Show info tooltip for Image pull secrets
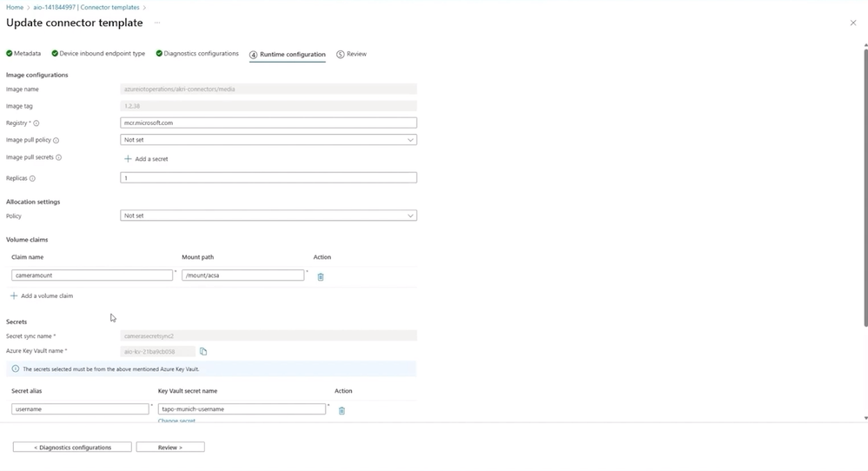 pos(59,158)
